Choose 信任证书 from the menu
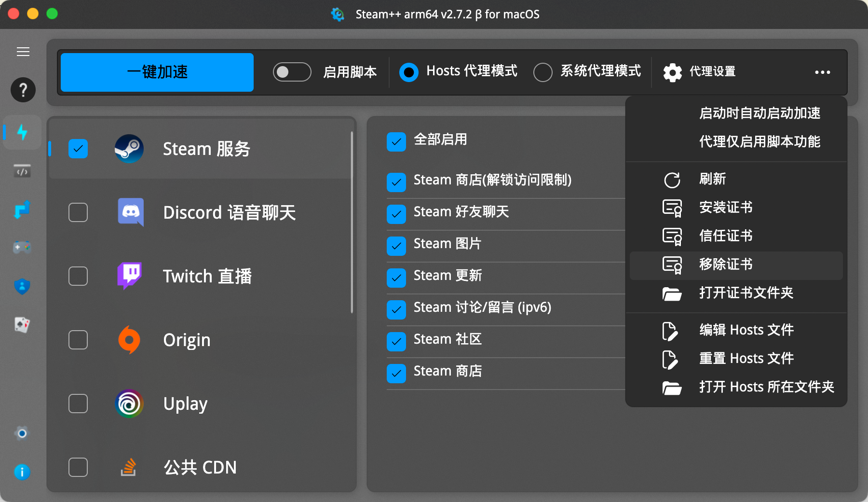 point(736,237)
